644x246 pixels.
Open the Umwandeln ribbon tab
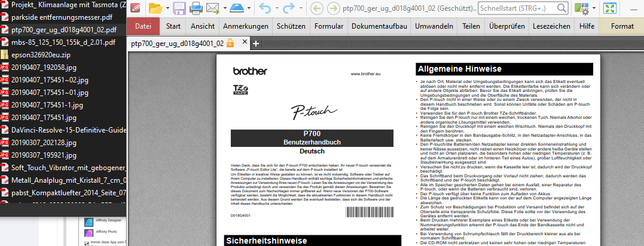[x=434, y=26]
